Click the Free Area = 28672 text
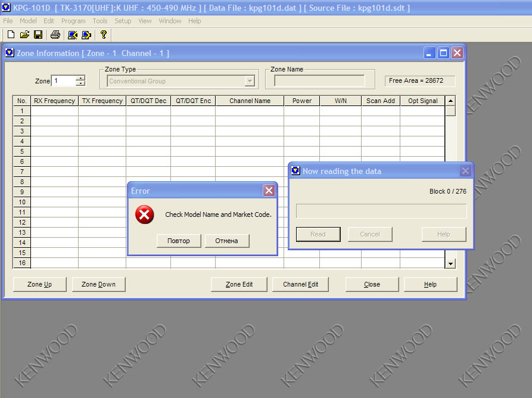532x398 pixels. coord(416,81)
